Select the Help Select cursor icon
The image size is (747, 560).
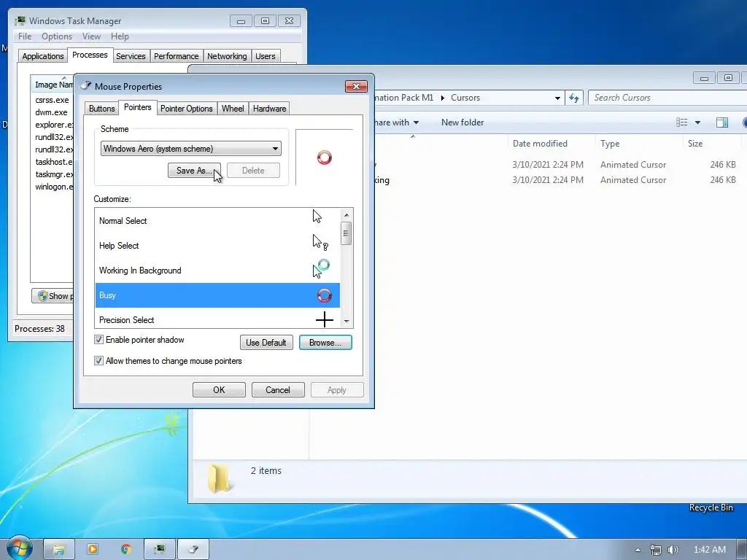(x=320, y=242)
